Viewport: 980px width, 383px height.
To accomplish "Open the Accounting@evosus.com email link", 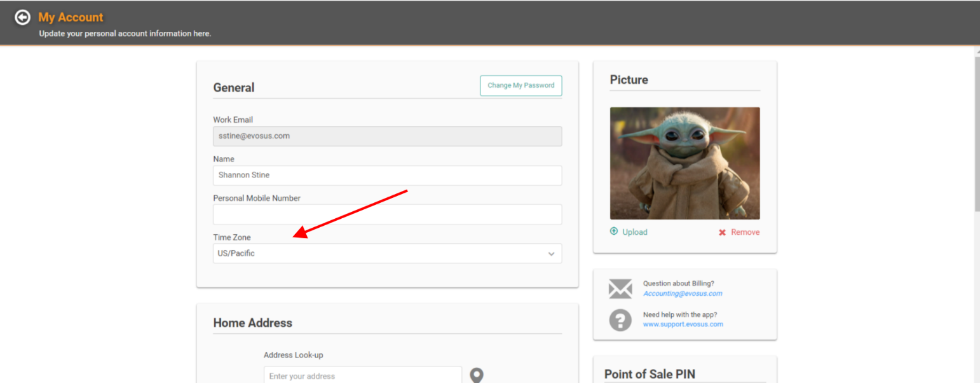I will tap(682, 294).
